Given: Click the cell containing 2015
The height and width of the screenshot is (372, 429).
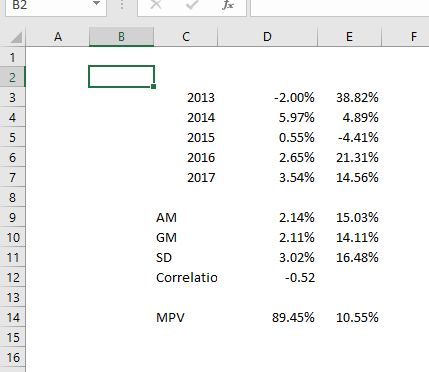Looking at the screenshot, I should pos(186,137).
